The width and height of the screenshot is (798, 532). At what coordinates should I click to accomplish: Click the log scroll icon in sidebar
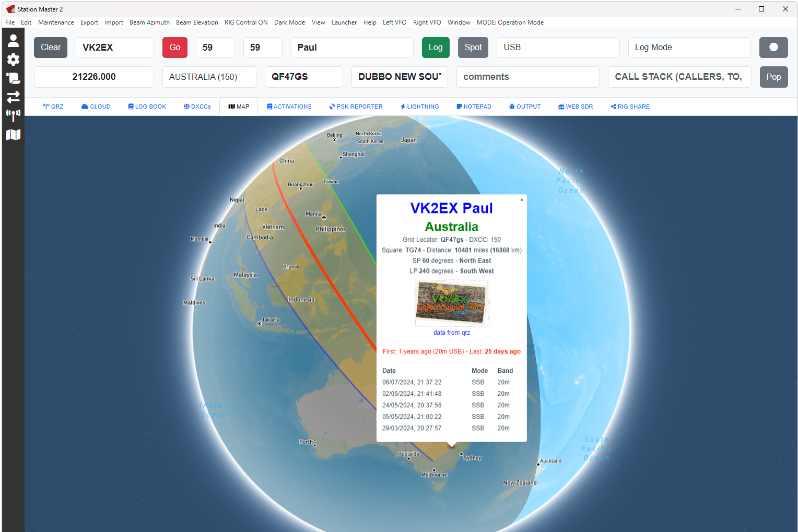point(13,78)
